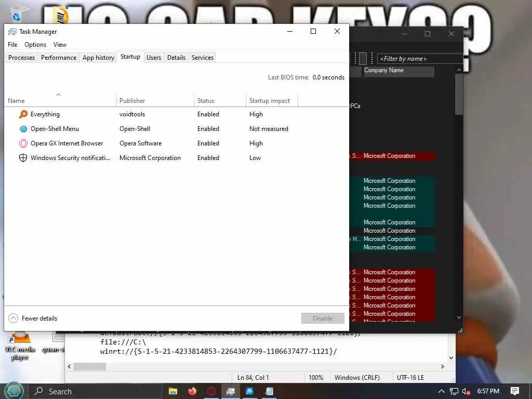This screenshot has width=532, height=399.
Task: Switch to the Processes tab
Action: click(x=21, y=58)
